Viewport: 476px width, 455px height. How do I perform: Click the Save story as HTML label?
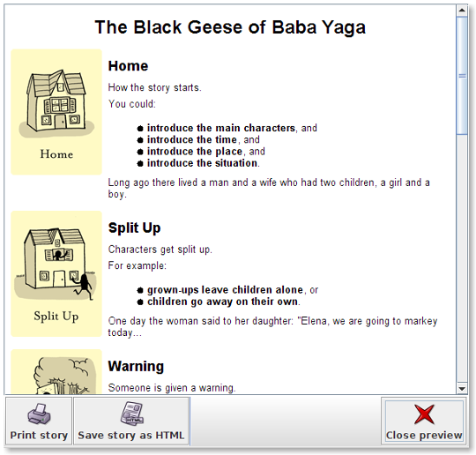coord(131,436)
